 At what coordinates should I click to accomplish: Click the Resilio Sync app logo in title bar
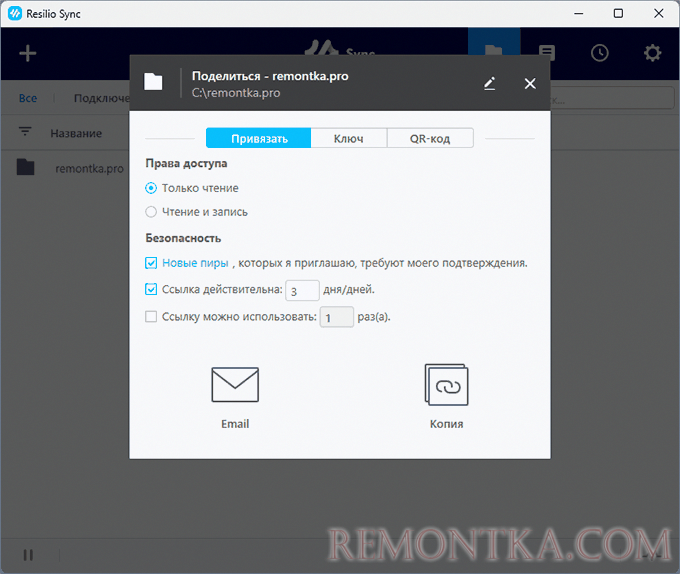point(15,14)
